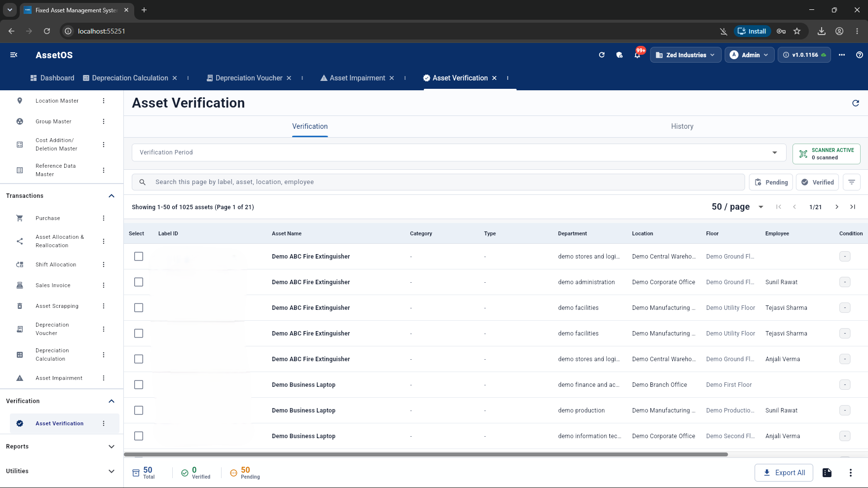Click the Asset Impairment warning icon in sidebar
The image size is (868, 488).
click(x=20, y=378)
